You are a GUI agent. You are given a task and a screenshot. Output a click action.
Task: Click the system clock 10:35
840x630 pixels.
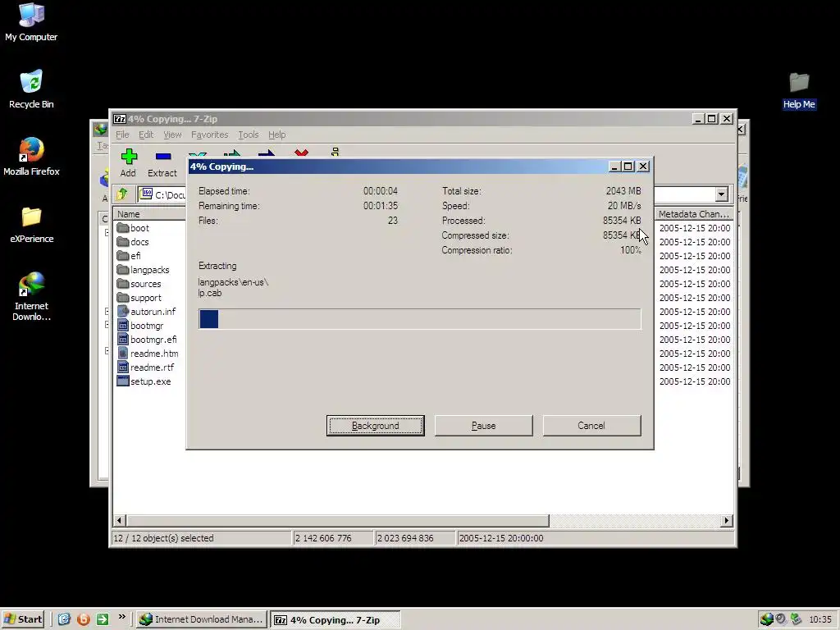pos(820,619)
